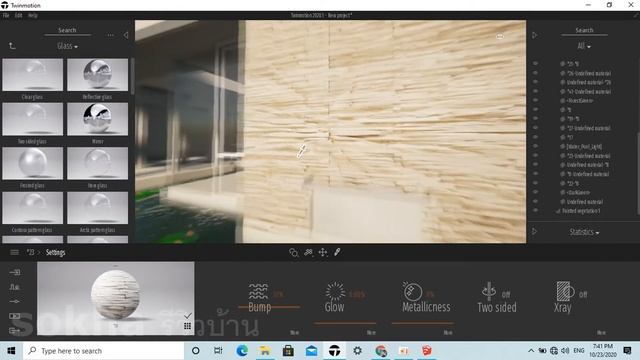Click the checkmark on material preview
The height and width of the screenshot is (360, 640).
click(x=187, y=316)
